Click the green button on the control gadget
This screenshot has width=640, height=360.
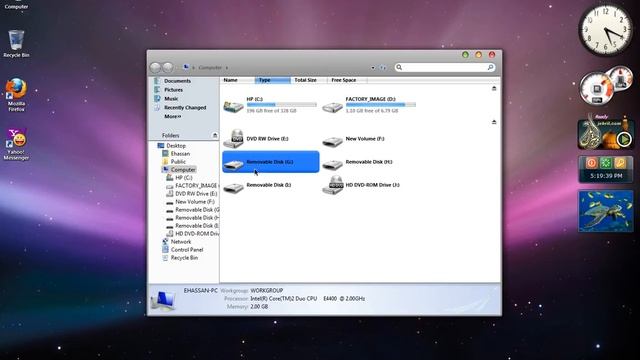pos(606,163)
